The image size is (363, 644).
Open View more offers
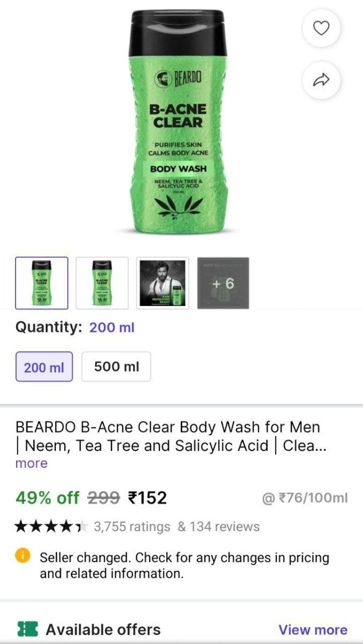313,630
